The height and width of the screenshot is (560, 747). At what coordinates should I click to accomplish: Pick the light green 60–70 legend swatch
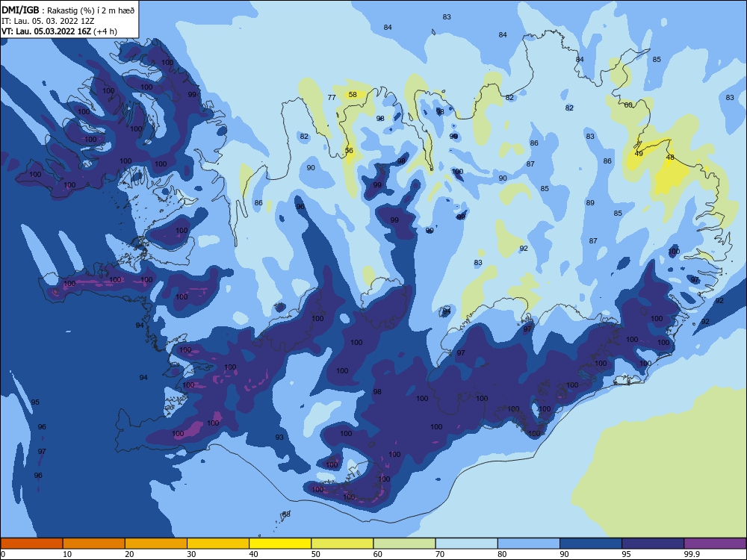click(404, 544)
